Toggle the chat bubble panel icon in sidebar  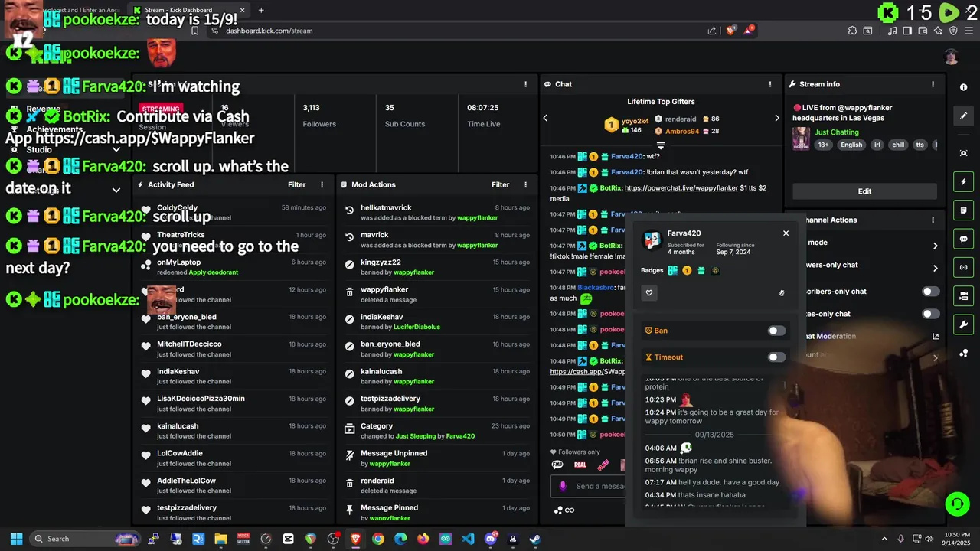[x=963, y=239]
